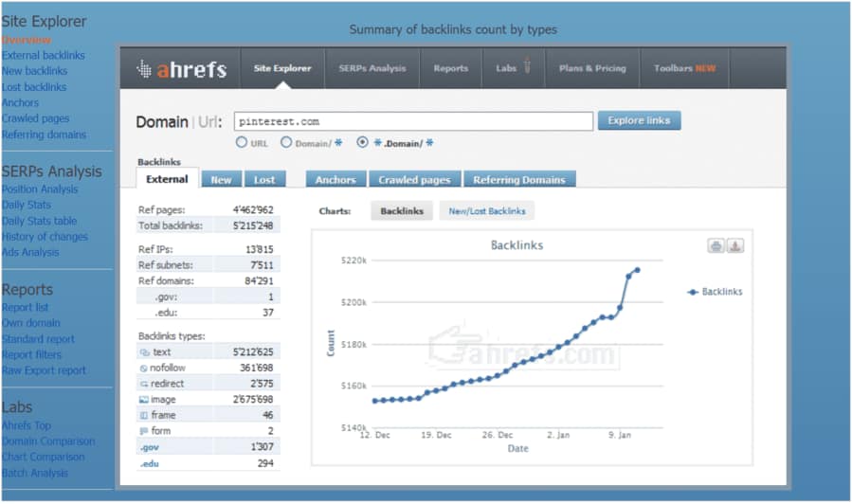Select the URL radio button

(242, 142)
